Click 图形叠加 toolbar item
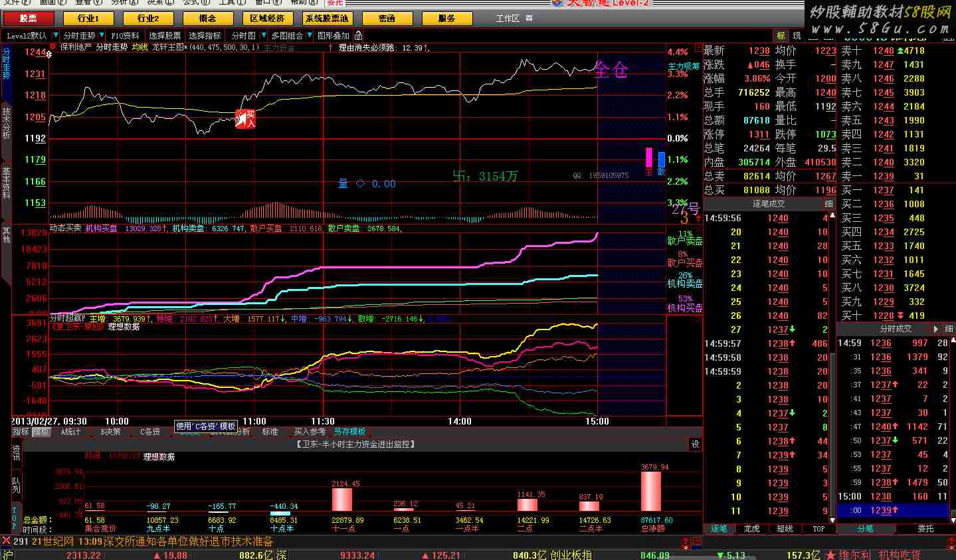The height and width of the screenshot is (560, 956). click(x=333, y=36)
